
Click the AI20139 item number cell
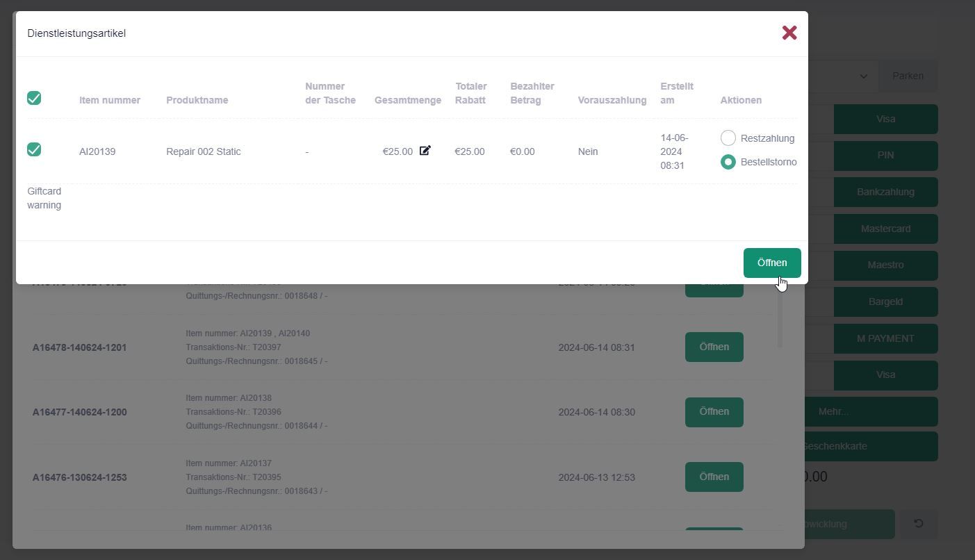pos(97,151)
